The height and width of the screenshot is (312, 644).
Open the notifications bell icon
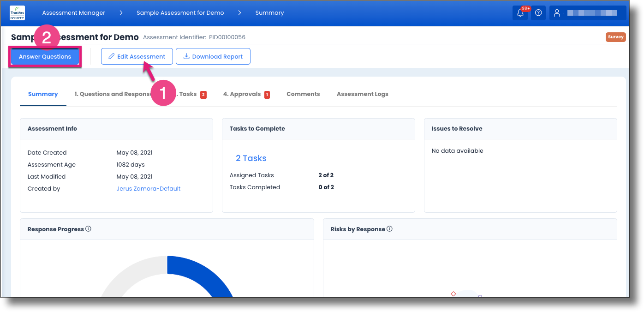point(520,13)
